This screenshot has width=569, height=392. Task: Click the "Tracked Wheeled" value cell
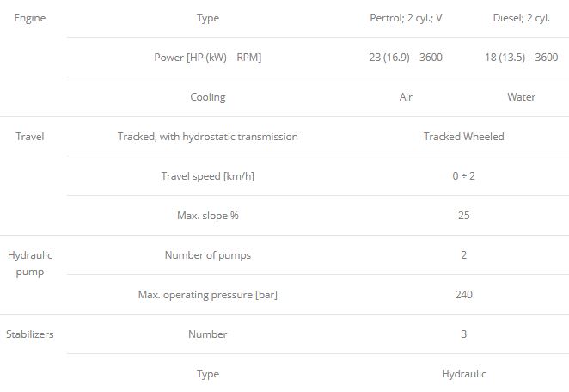[x=463, y=137]
